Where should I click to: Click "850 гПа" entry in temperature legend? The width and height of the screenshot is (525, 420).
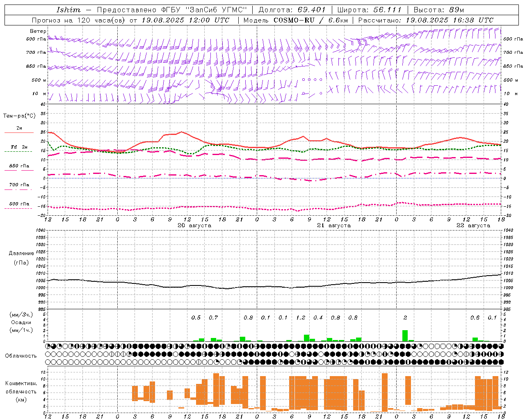click(19, 166)
